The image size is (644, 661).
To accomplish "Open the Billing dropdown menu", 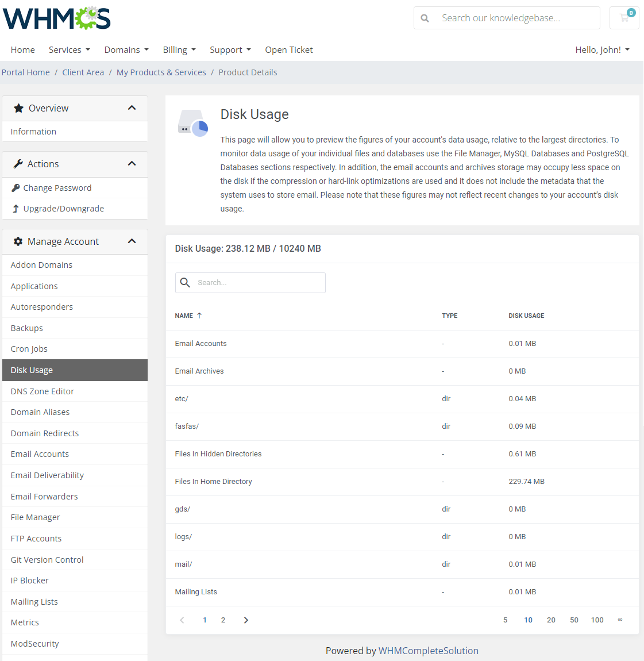I will [180, 50].
